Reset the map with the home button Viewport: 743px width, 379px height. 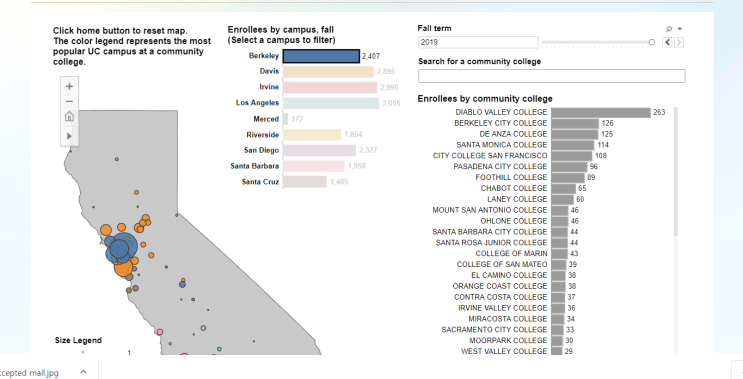(69, 117)
